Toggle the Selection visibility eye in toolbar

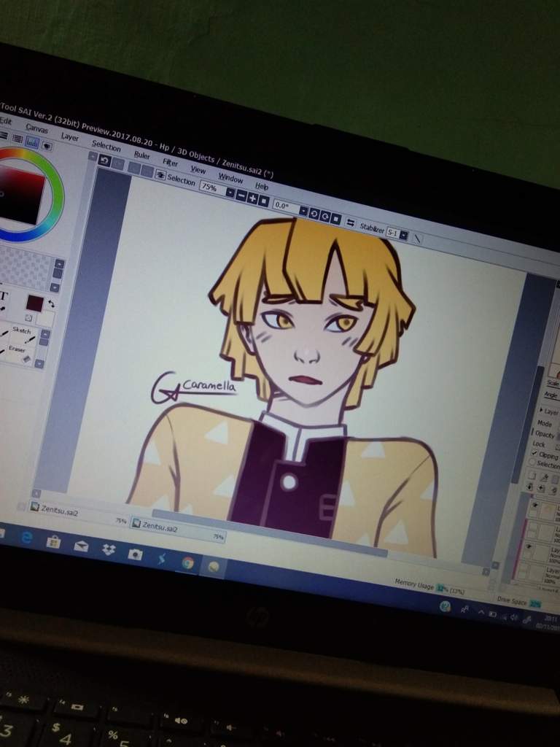(160, 174)
